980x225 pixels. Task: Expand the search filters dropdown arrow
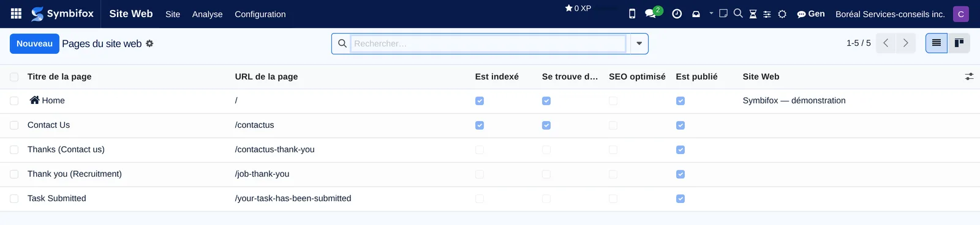639,43
